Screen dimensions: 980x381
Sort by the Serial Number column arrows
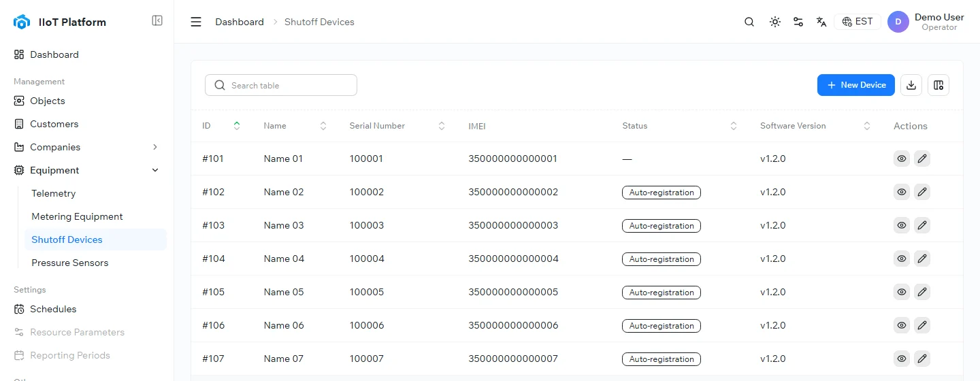[442, 126]
